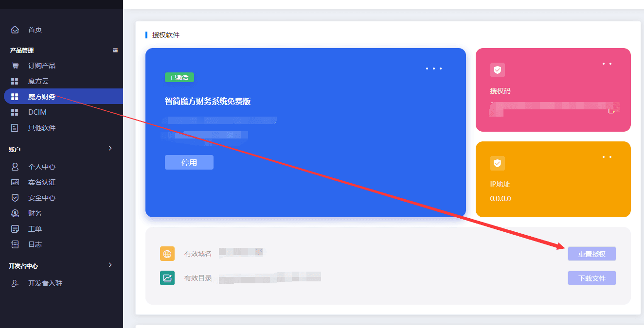Click the 智简魔方财务系统免费版 title

point(208,101)
